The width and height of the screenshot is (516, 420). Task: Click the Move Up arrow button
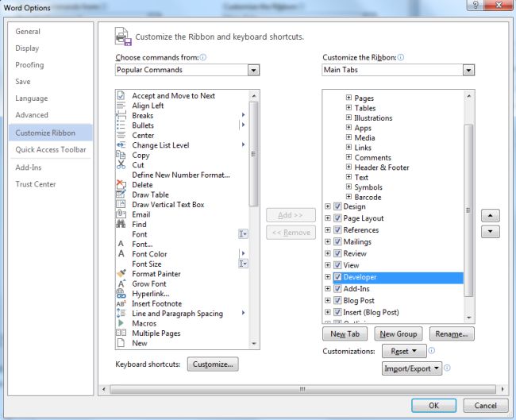tap(491, 216)
